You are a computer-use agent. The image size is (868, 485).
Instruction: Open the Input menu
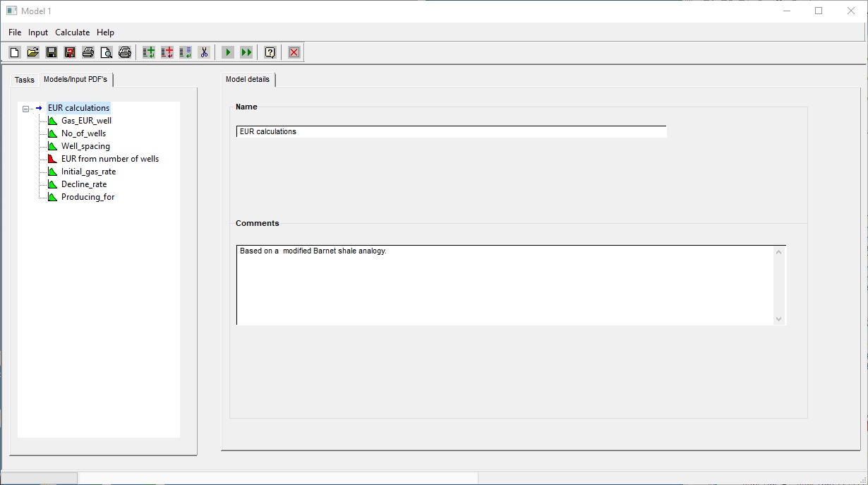coord(38,32)
